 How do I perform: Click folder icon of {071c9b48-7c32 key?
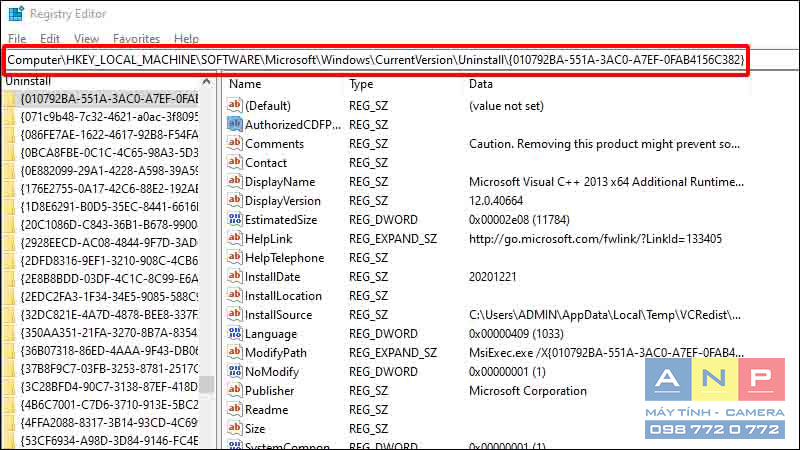(x=9, y=117)
